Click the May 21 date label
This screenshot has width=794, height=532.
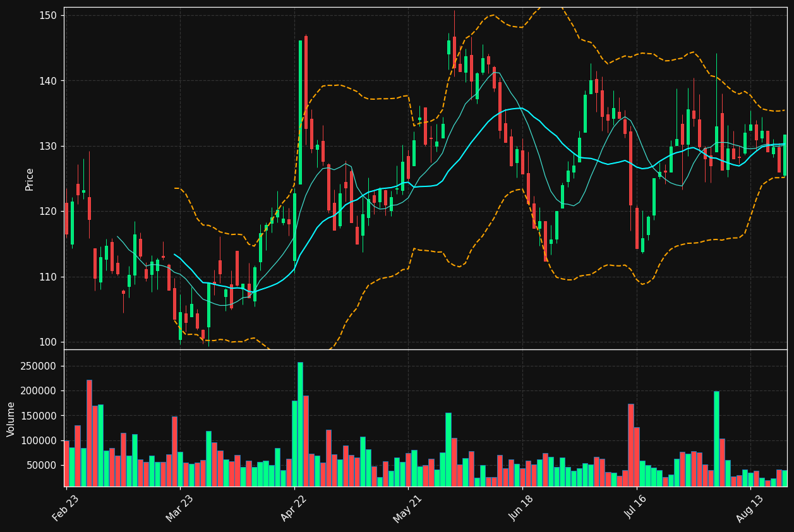click(407, 507)
